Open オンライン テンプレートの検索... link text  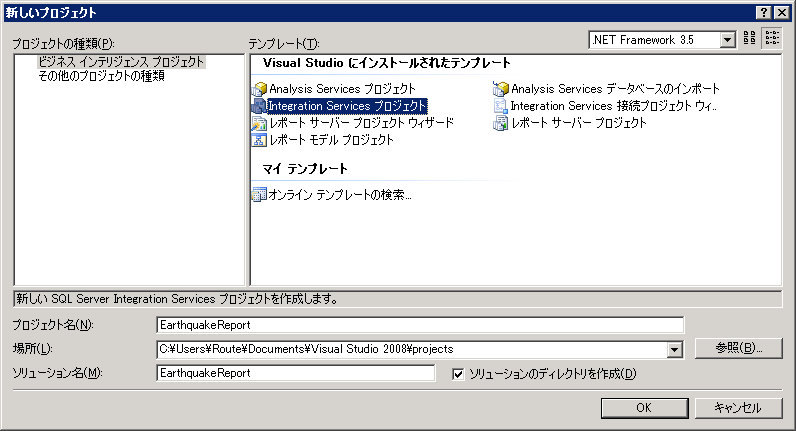tap(340, 194)
